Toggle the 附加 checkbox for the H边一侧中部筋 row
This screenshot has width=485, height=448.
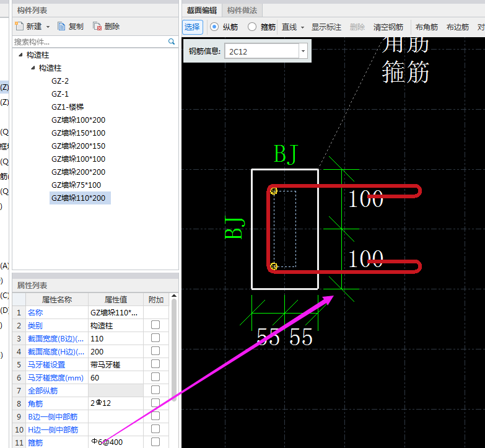[x=155, y=429]
